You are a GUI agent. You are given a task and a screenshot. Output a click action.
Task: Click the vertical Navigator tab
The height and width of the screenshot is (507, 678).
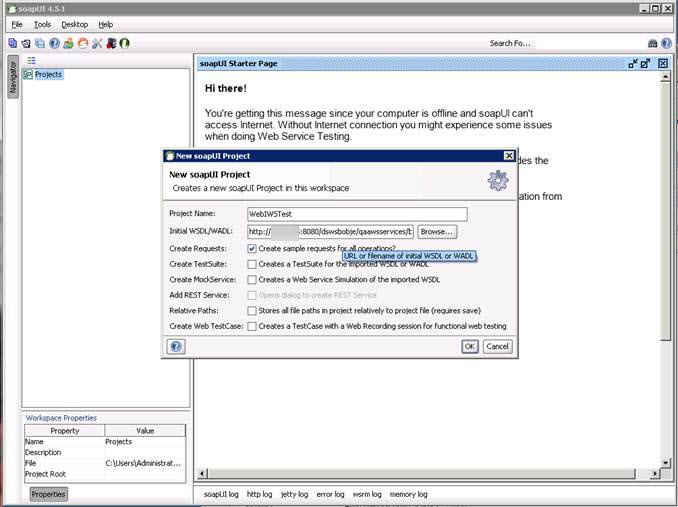pyautogui.click(x=13, y=77)
